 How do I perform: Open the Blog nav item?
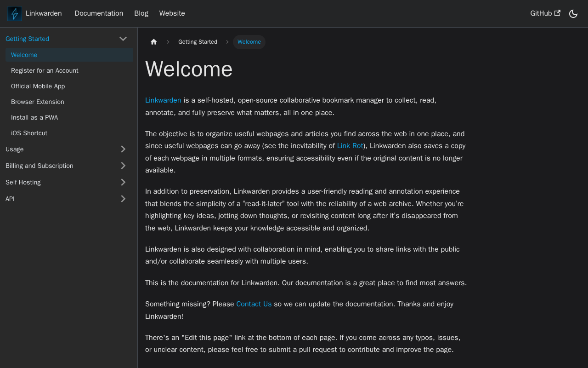click(x=141, y=13)
